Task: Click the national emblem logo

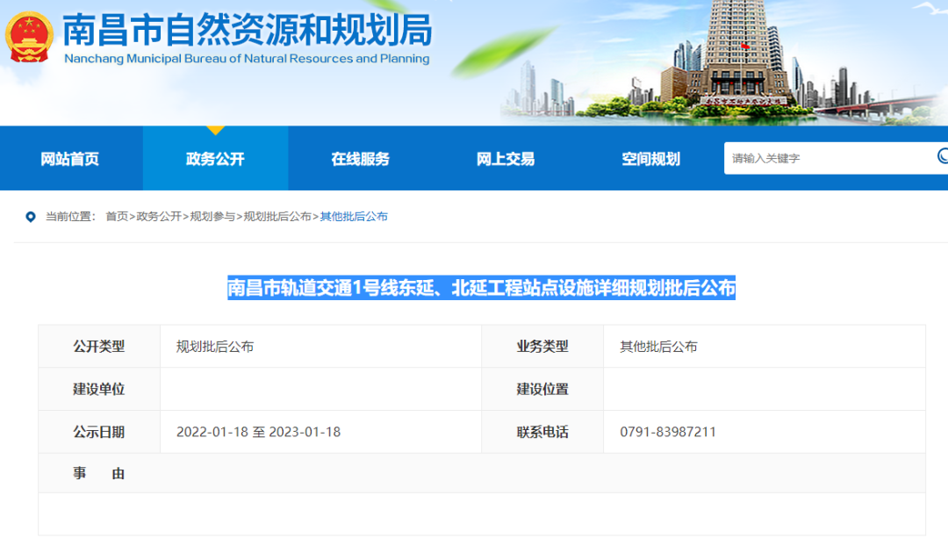Action: click(x=29, y=37)
